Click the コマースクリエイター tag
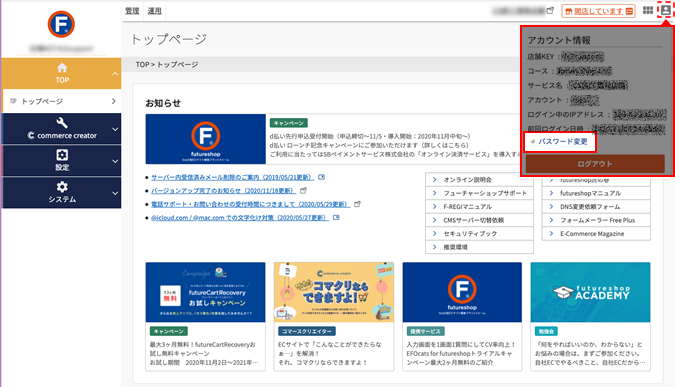This screenshot has height=387, width=675. (x=307, y=331)
